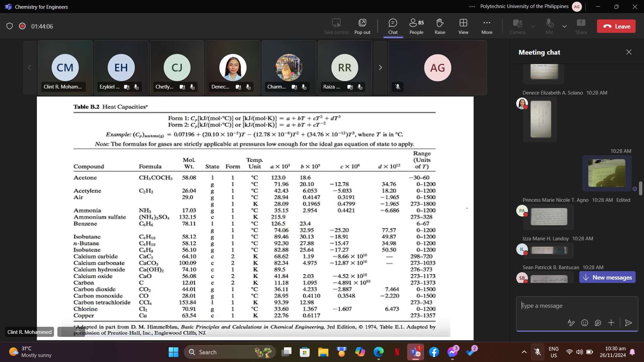This screenshot has width=644, height=362.
Task: Show hidden system tray icons
Action: 524,352
